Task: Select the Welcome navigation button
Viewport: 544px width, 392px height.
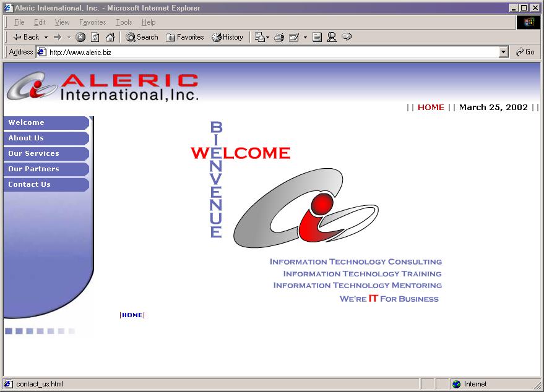Action: (x=46, y=122)
